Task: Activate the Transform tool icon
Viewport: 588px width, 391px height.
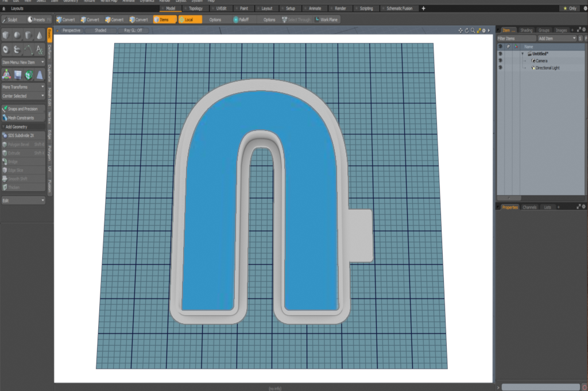Action: click(6, 75)
